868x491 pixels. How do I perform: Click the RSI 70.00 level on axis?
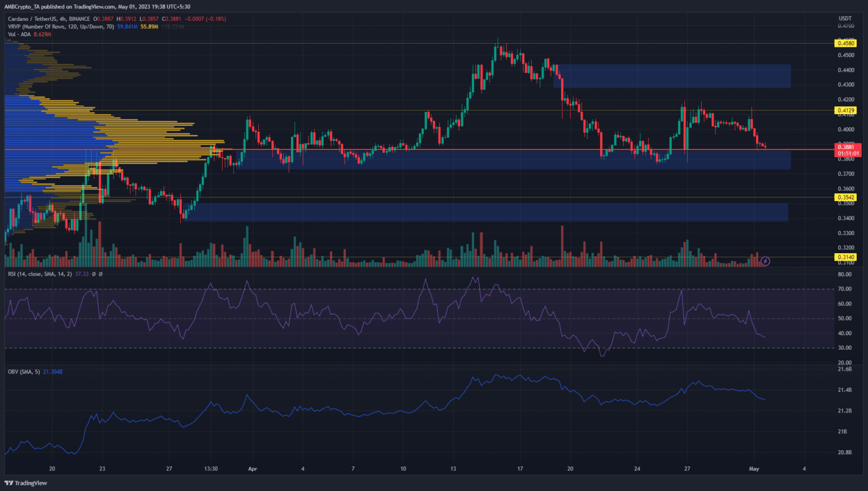click(x=844, y=289)
